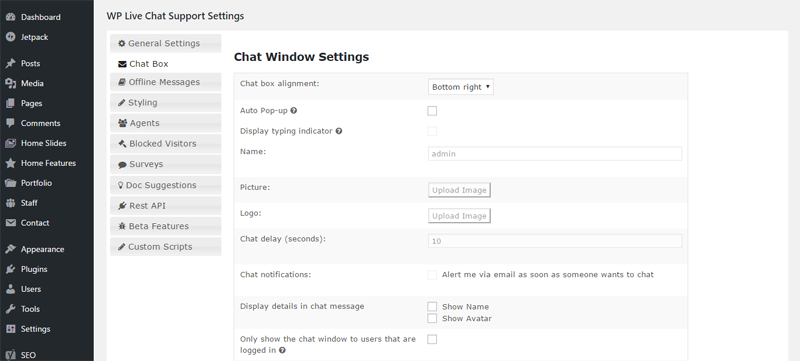Click the Appearance paintbrush icon
This screenshot has width=800, height=361.
10,249
